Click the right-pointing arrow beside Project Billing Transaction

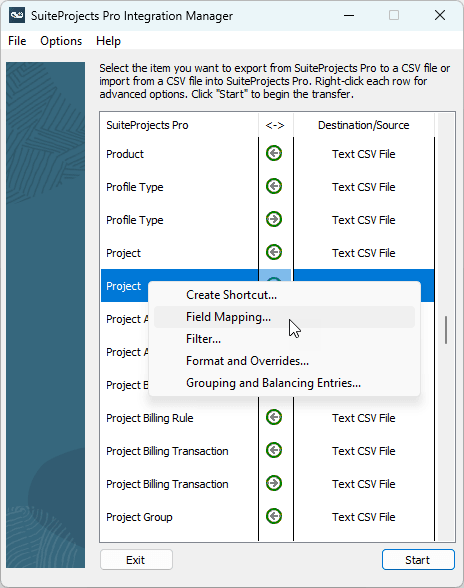tap(274, 483)
